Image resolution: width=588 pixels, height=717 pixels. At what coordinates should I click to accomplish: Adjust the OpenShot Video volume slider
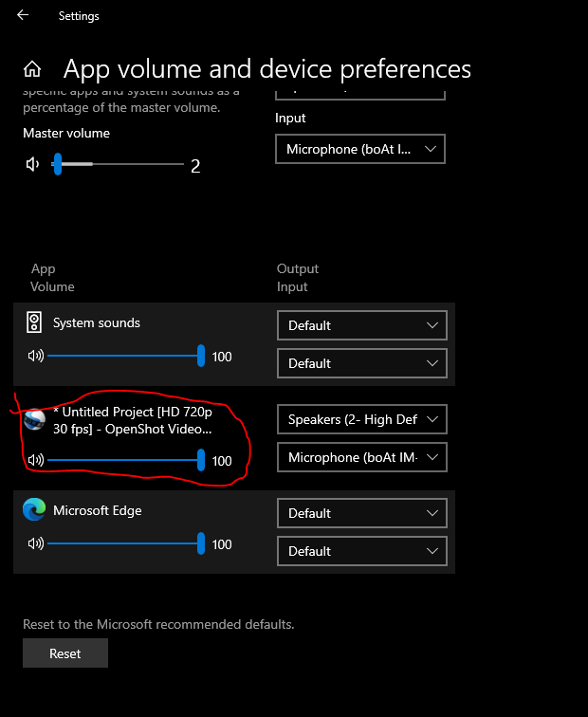pos(126,460)
